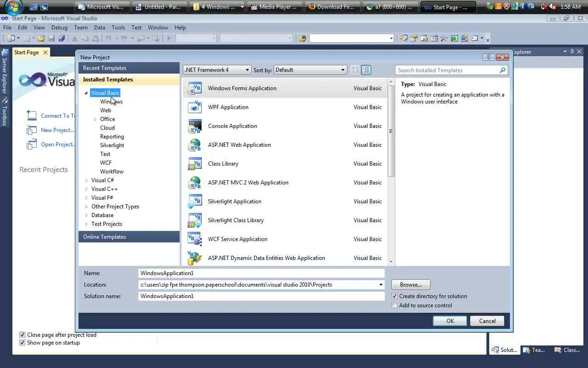Screen dimensions: 588x368
Task: Click Connect To Team icon on Start Page
Action: pos(32,115)
